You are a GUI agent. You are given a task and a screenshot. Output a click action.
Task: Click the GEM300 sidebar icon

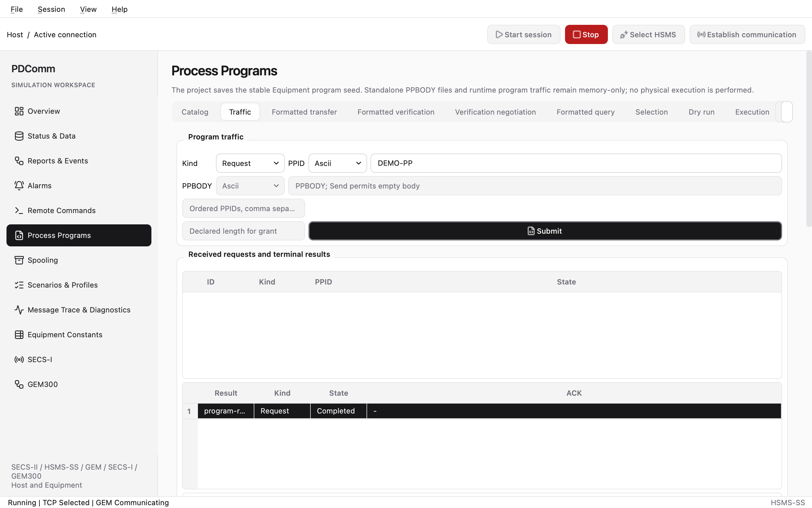19,385
